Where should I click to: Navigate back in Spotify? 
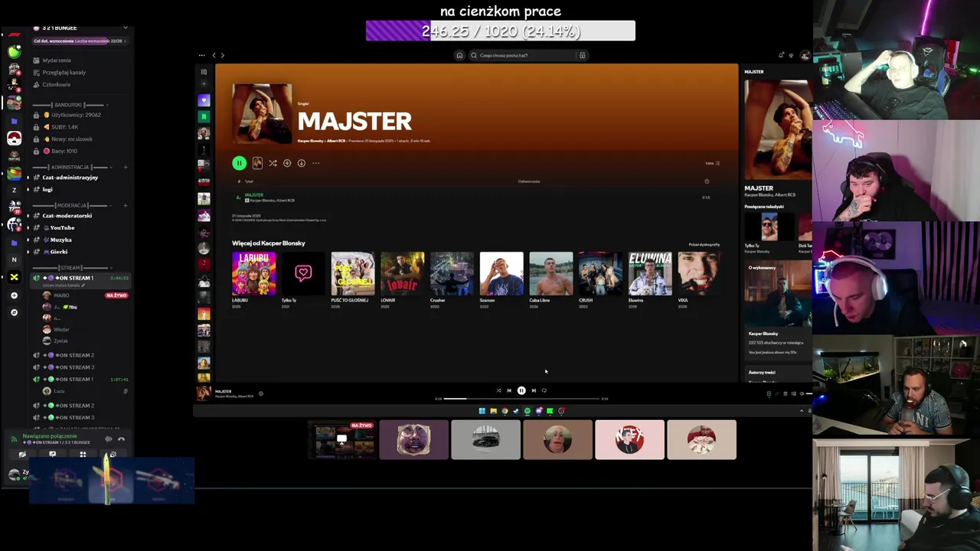click(x=214, y=55)
